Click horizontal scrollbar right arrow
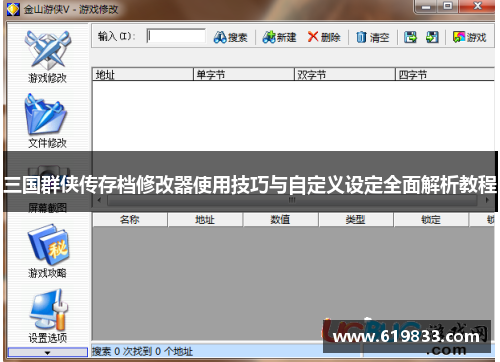 tap(487, 200)
